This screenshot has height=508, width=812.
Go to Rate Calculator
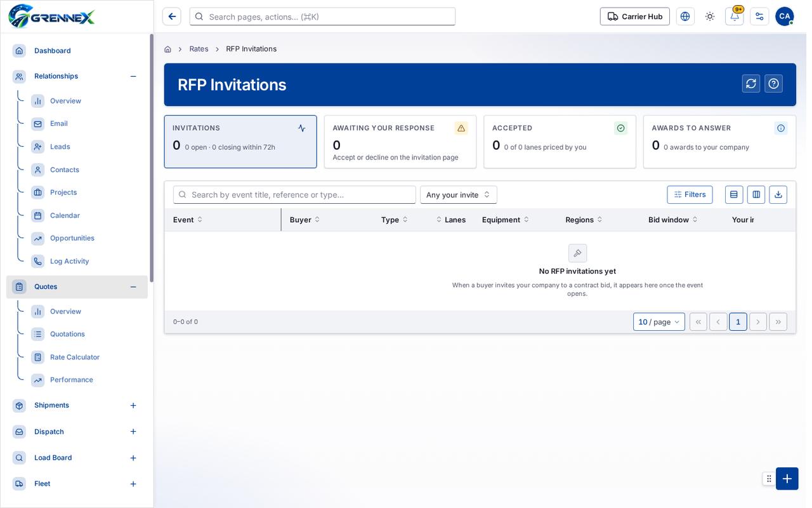click(75, 358)
